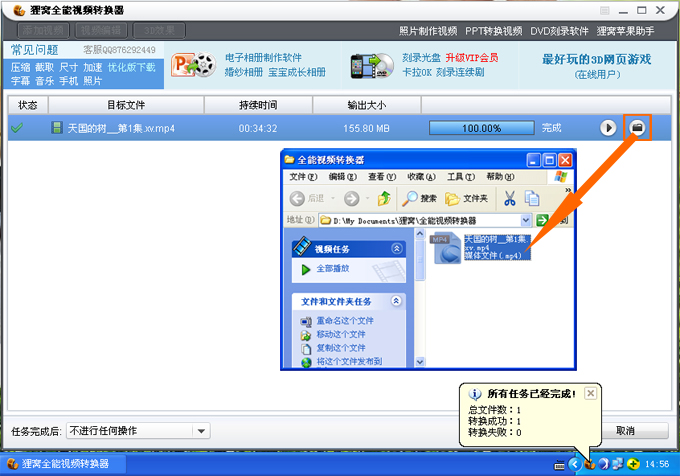Play the converted 天国的树 video
Image resolution: width=680 pixels, height=476 pixels.
pos(608,128)
